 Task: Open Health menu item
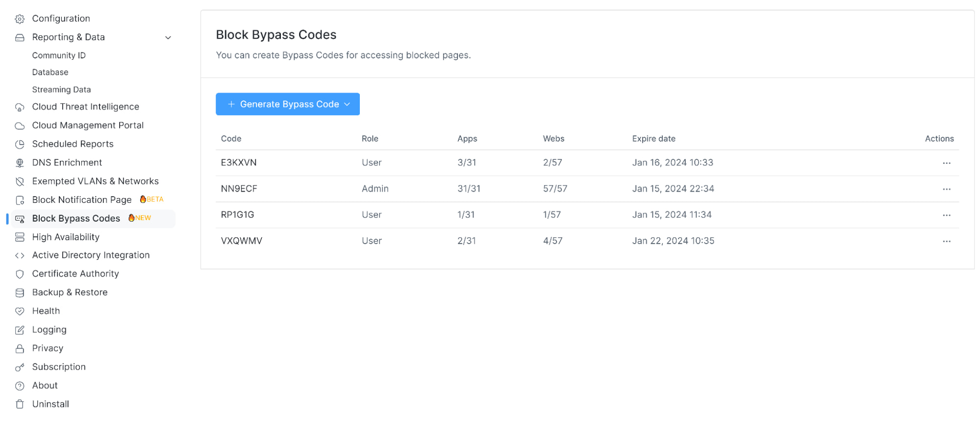46,311
